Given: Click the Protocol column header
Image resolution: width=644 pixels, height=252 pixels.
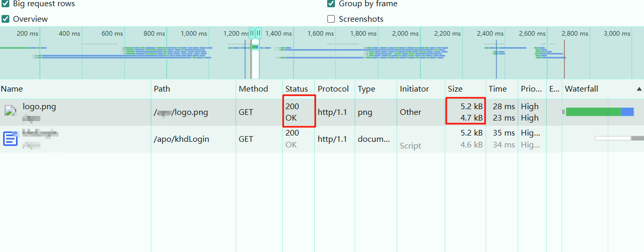Looking at the screenshot, I should coord(333,89).
